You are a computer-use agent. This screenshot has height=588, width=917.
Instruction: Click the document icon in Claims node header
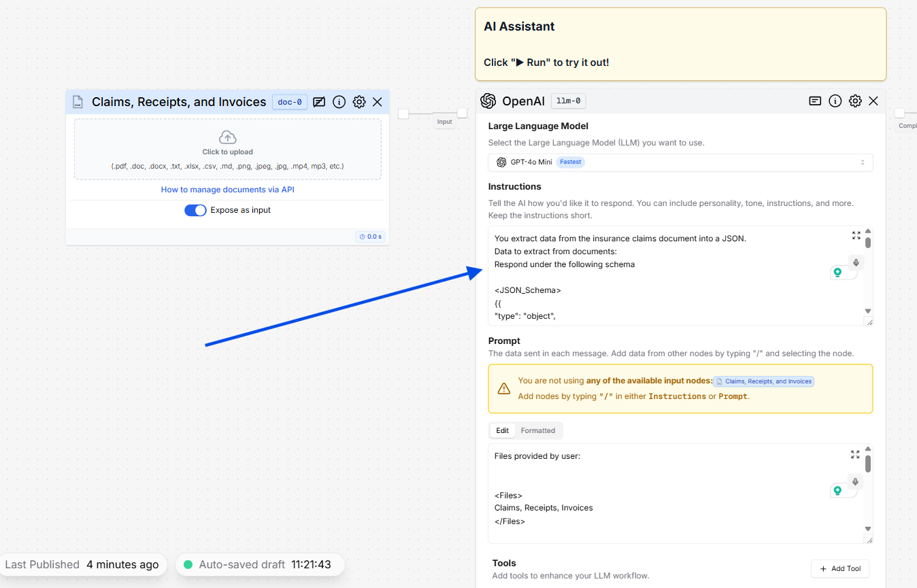[x=78, y=102]
